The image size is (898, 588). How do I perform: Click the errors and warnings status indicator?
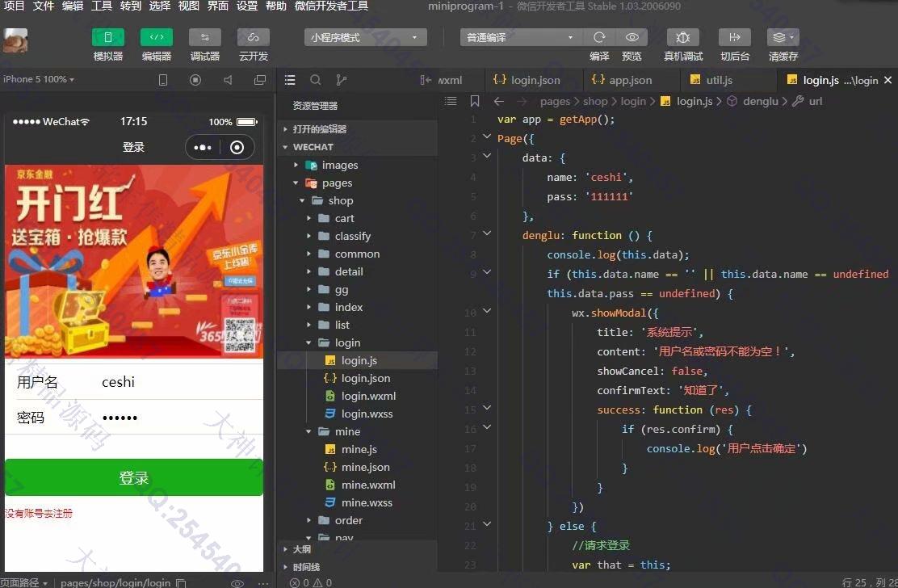pyautogui.click(x=311, y=582)
